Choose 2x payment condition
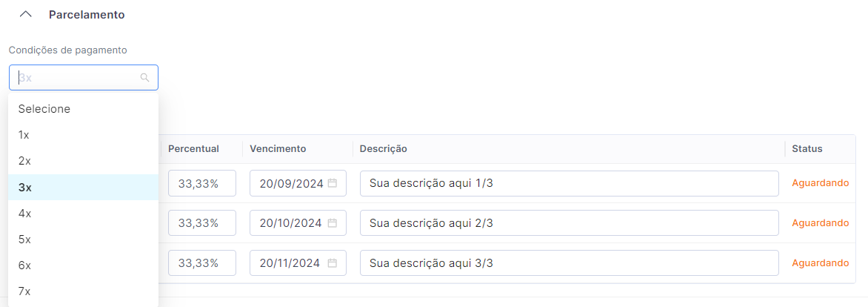This screenshot has width=868, height=307. (x=24, y=161)
